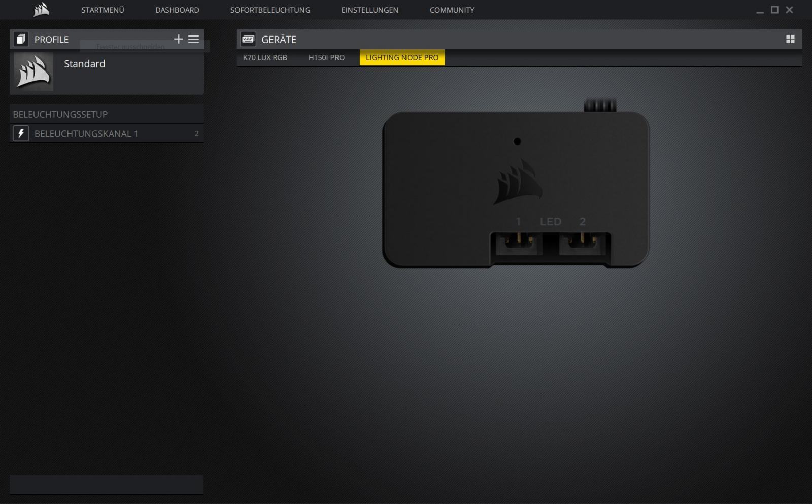Open the profile options hamburger menu

193,39
